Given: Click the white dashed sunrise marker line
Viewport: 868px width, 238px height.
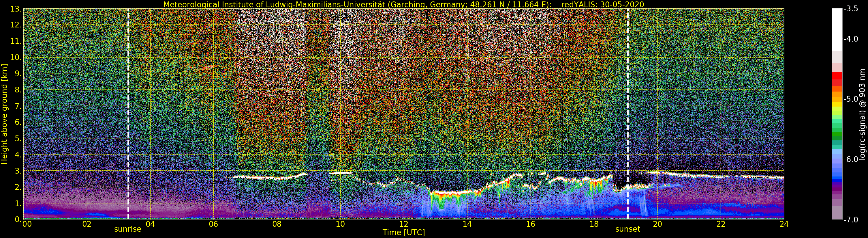Looking at the screenshot, I should (x=128, y=114).
